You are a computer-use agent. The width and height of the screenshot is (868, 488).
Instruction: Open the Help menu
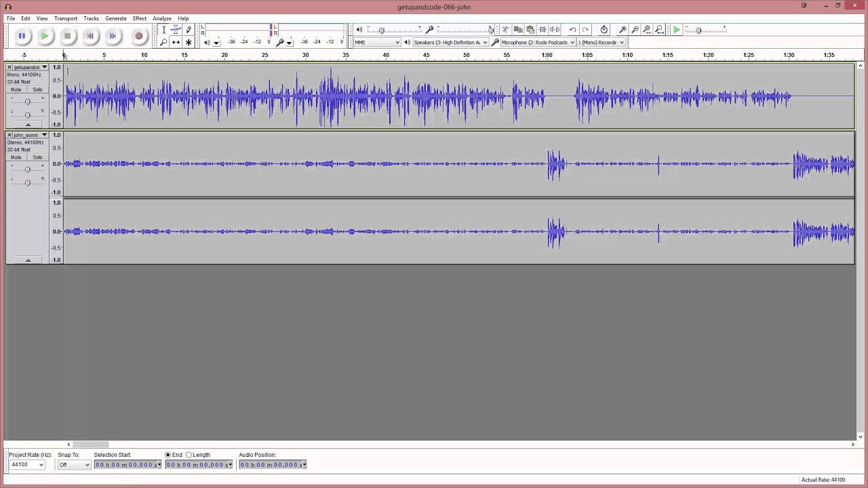183,18
